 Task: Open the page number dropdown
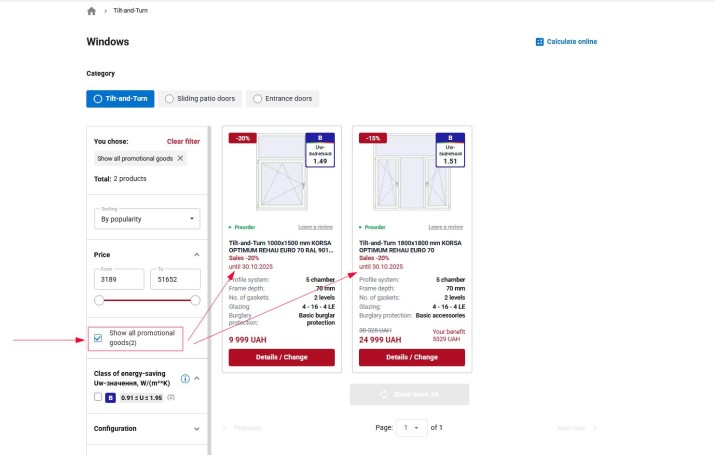pyautogui.click(x=411, y=427)
